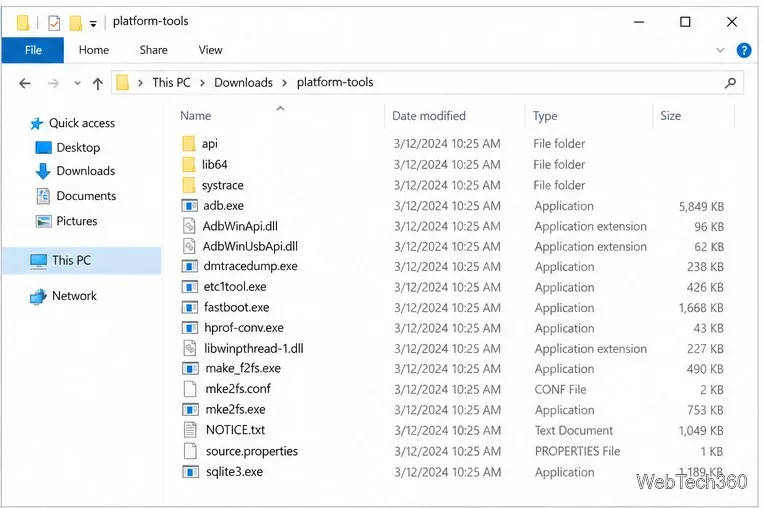Click the sqlite3.exe file name
The width and height of the screenshot is (764, 508).
coord(234,472)
